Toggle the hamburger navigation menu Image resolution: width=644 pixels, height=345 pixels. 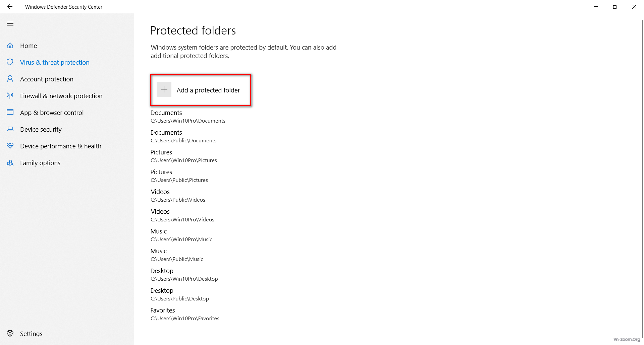[10, 23]
